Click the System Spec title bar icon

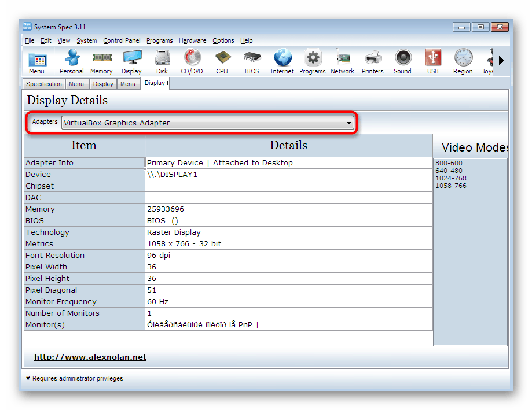27,27
